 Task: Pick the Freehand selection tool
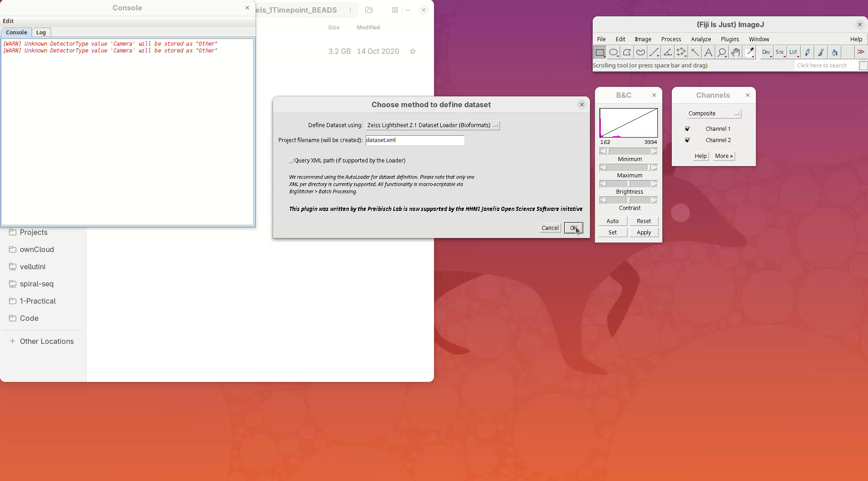[640, 52]
